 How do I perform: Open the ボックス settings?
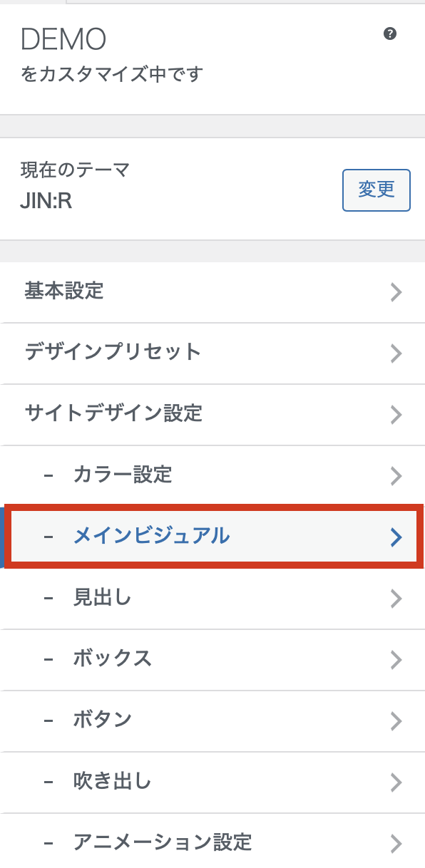point(212,660)
